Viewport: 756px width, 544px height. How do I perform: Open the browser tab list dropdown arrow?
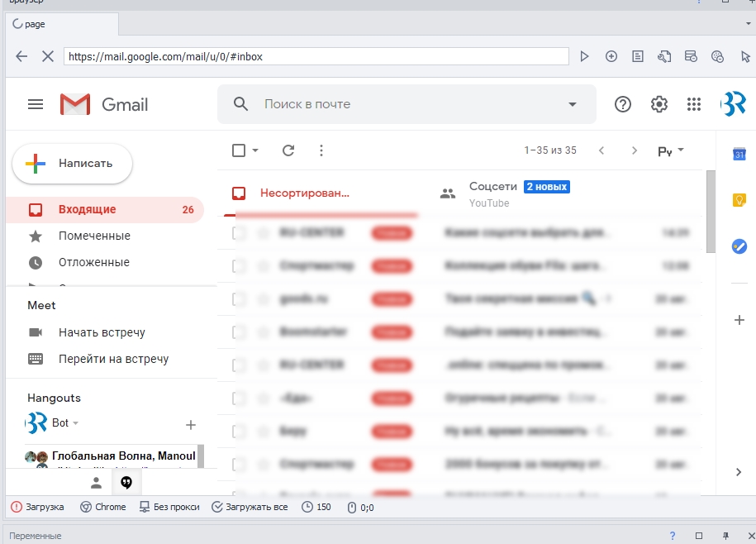click(749, 23)
